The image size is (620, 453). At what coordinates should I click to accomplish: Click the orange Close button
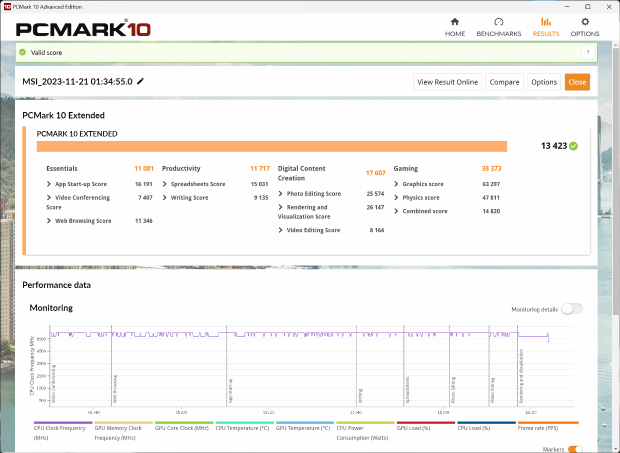click(x=577, y=82)
